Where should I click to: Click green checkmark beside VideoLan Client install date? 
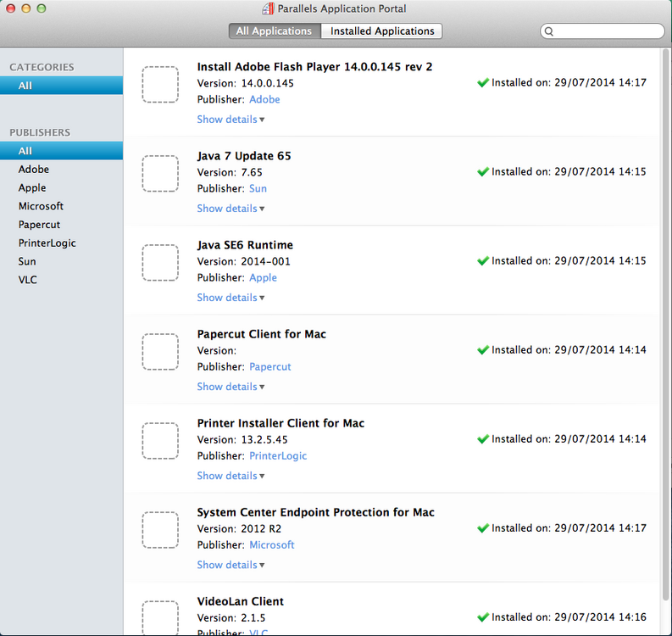pos(483,617)
